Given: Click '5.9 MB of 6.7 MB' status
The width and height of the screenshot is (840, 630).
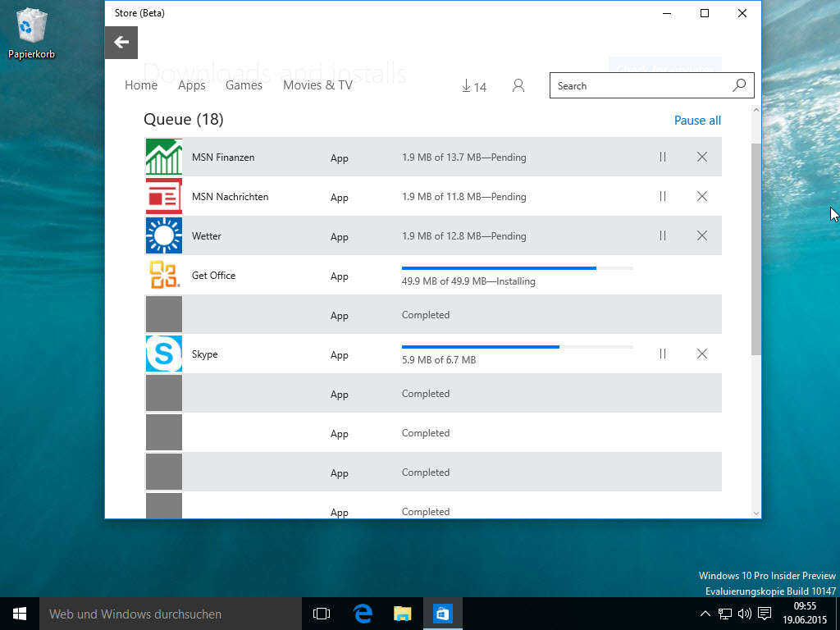Looking at the screenshot, I should pyautogui.click(x=439, y=360).
